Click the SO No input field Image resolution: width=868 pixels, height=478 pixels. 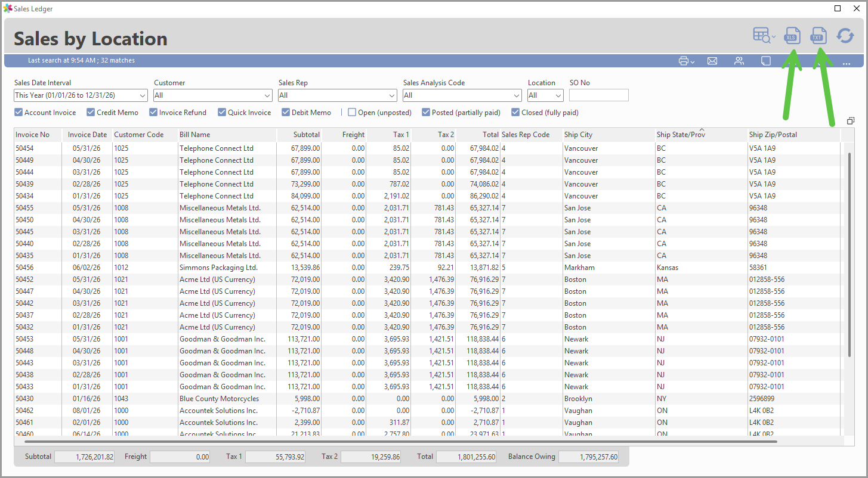pos(599,95)
